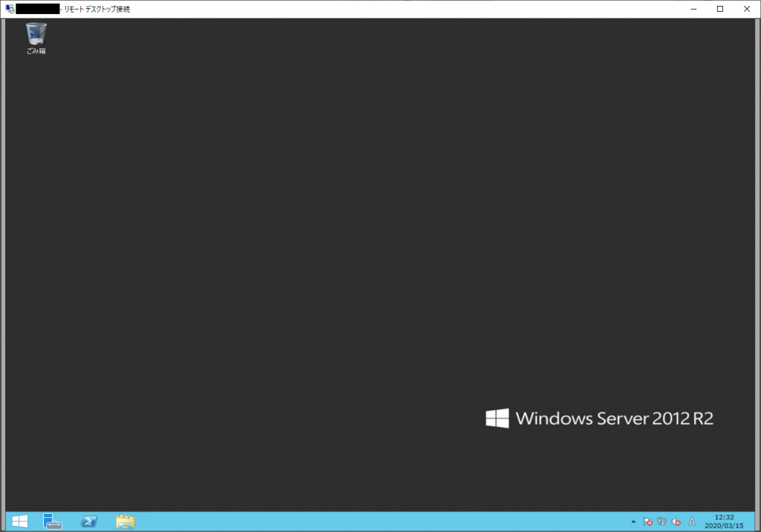Close the Remote Desktop connection window
The height and width of the screenshot is (532, 761).
747,9
